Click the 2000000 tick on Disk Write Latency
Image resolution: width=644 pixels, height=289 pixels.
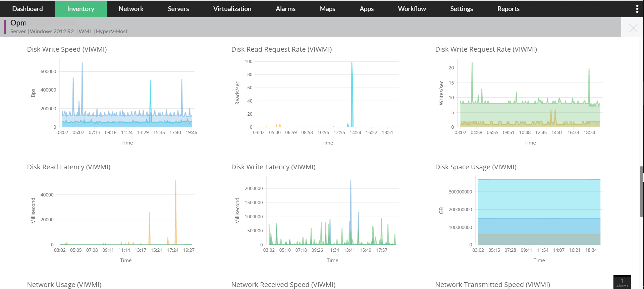click(254, 188)
